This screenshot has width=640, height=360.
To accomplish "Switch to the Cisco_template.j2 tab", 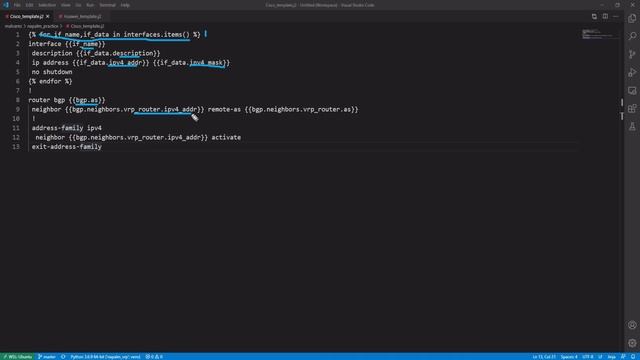I will tap(26, 16).
